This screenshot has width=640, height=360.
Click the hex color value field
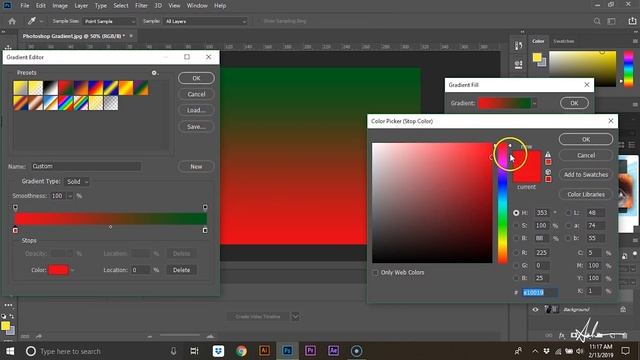(540, 292)
